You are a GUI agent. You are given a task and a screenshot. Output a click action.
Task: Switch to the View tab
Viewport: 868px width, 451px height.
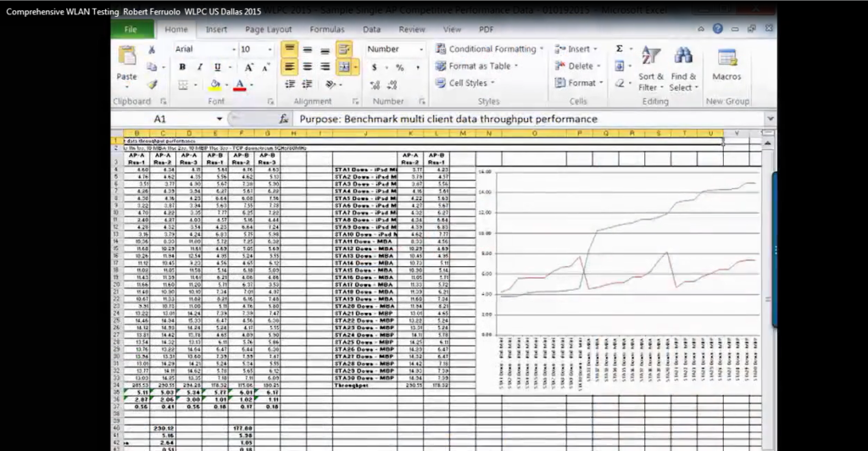pos(452,30)
